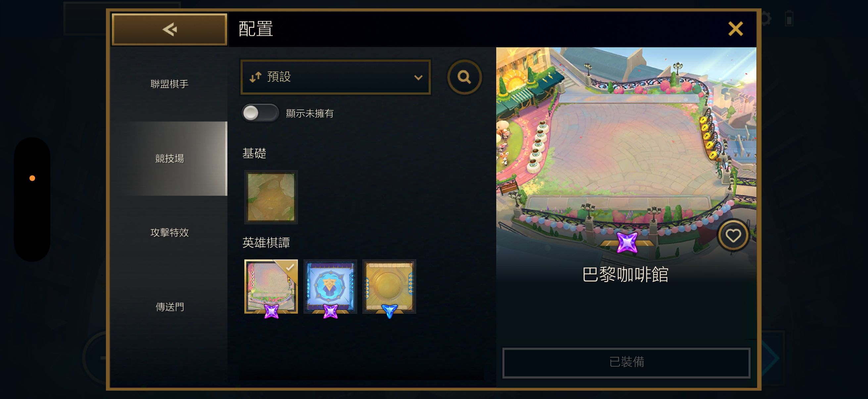Close the 配置 panel with X
The width and height of the screenshot is (868, 399).
point(735,29)
